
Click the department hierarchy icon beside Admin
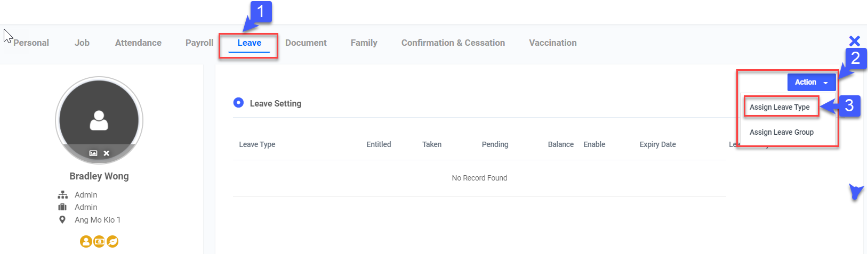[x=62, y=195]
